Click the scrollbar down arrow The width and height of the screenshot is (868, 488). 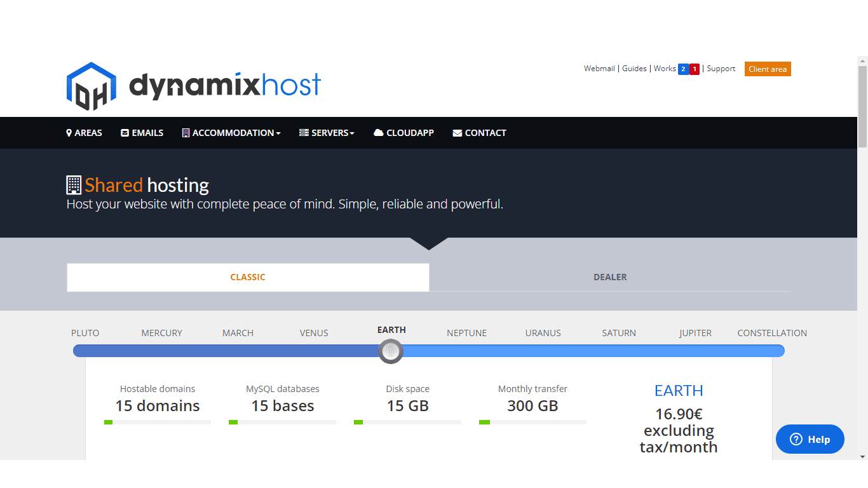tap(862, 456)
